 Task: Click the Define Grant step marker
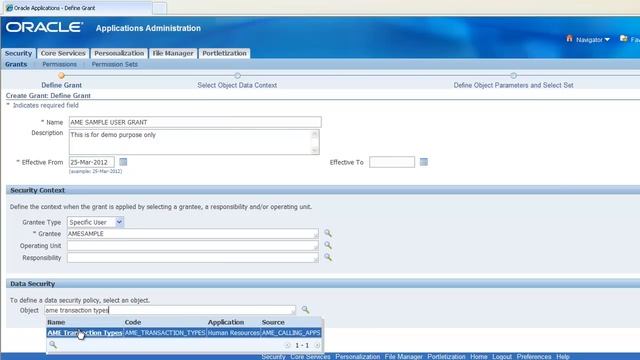click(61, 76)
